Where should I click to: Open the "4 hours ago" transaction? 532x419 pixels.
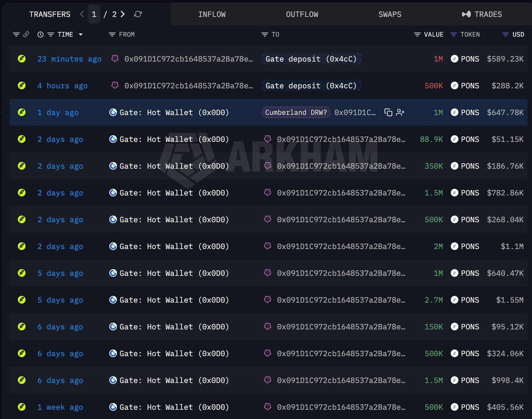click(x=62, y=86)
